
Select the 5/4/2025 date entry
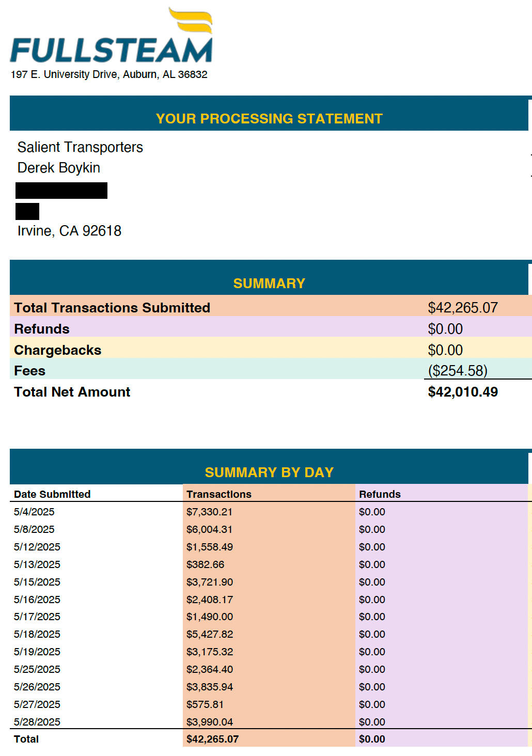point(34,512)
